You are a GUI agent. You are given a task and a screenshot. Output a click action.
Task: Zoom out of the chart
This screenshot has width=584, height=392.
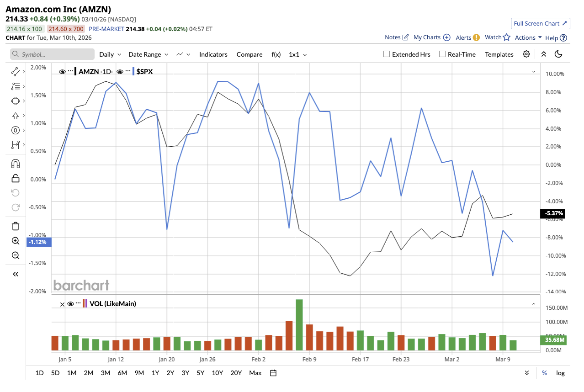coord(15,255)
